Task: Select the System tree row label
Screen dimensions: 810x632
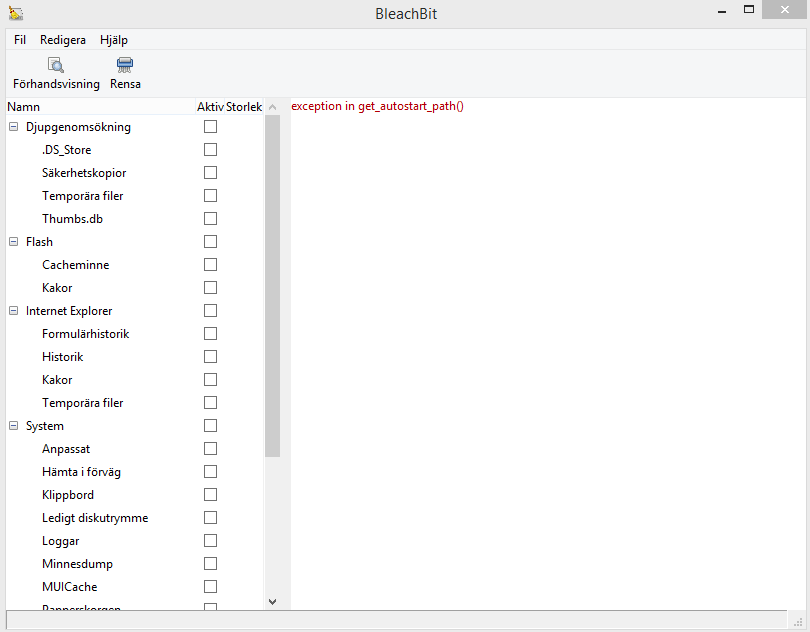Action: coord(45,426)
